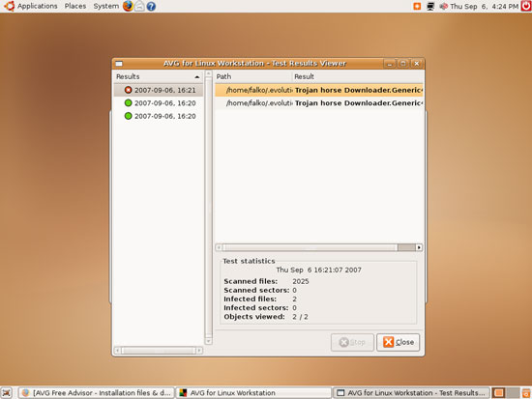Open the Trash icon in bottom panel
This screenshot has width=532, height=399.
click(527, 393)
